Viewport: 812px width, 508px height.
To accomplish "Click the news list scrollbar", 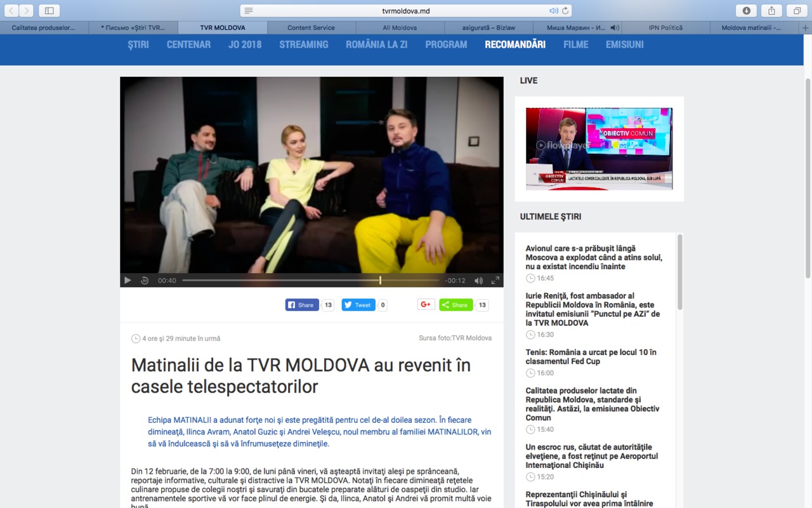I will pyautogui.click(x=680, y=272).
